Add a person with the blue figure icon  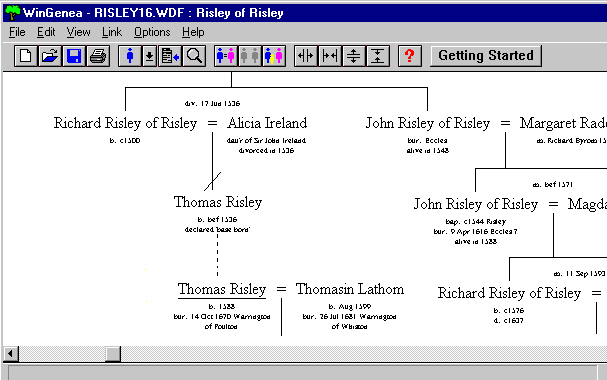(130, 56)
